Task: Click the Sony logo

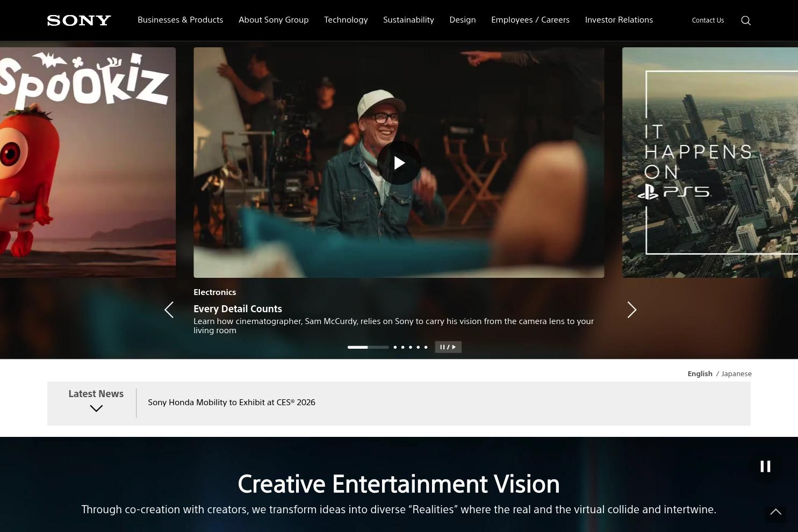Action: [79, 20]
